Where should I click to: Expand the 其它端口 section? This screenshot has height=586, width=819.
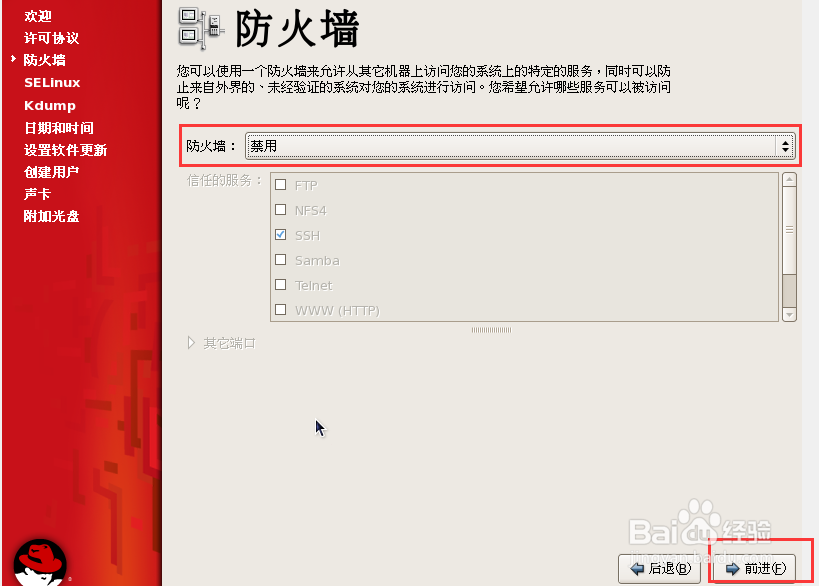220,342
